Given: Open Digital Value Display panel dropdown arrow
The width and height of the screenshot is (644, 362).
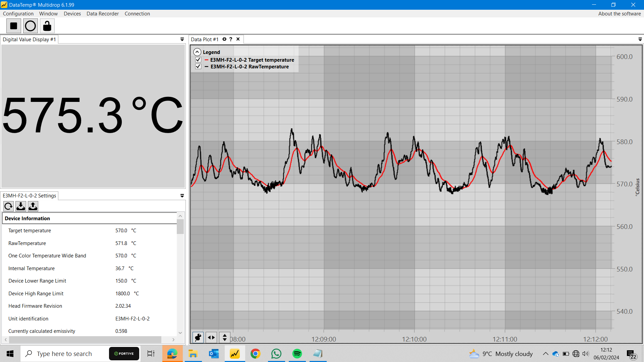Looking at the screenshot, I should point(182,39).
